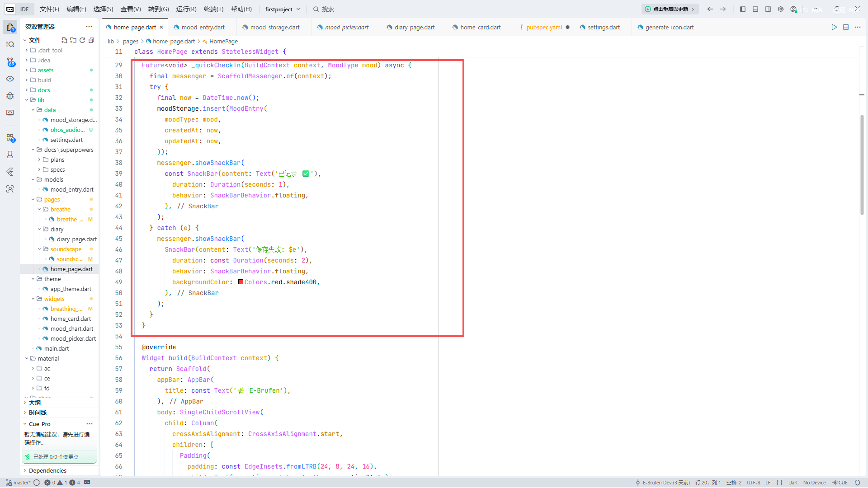This screenshot has height=488, width=868.
Task: Click No Device selector in status bar
Action: click(814, 483)
